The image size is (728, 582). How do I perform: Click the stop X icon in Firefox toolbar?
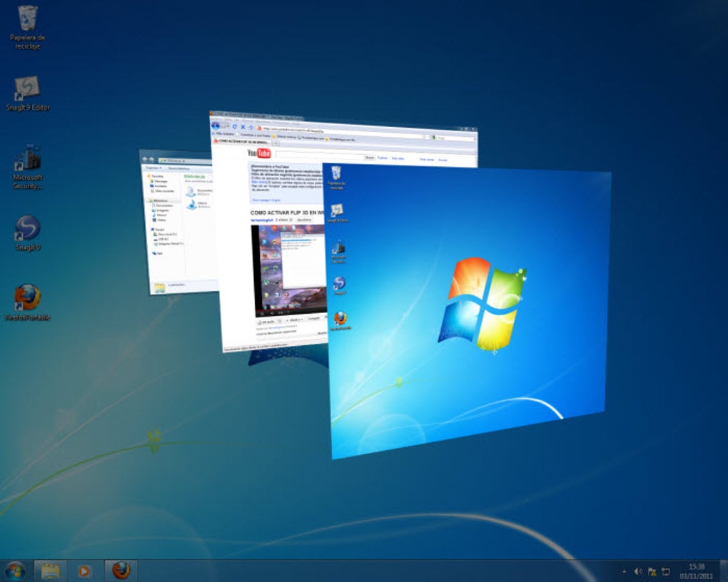click(x=243, y=127)
